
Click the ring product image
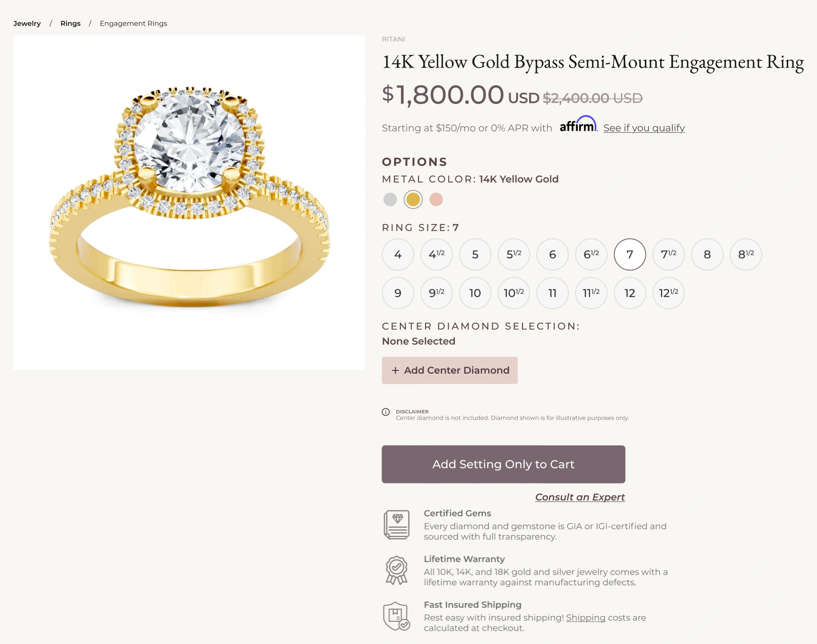click(189, 202)
